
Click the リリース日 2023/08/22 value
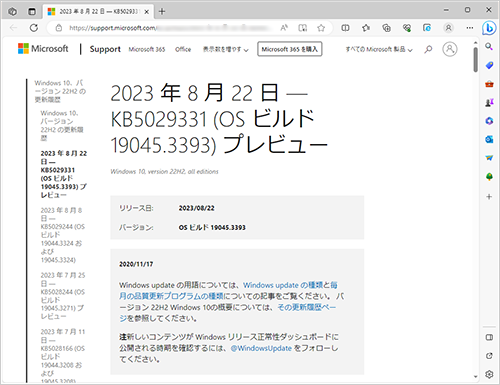tap(196, 208)
